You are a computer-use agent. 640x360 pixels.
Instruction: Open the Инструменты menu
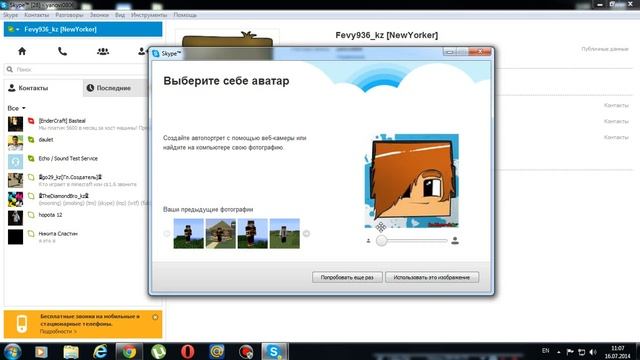149,15
